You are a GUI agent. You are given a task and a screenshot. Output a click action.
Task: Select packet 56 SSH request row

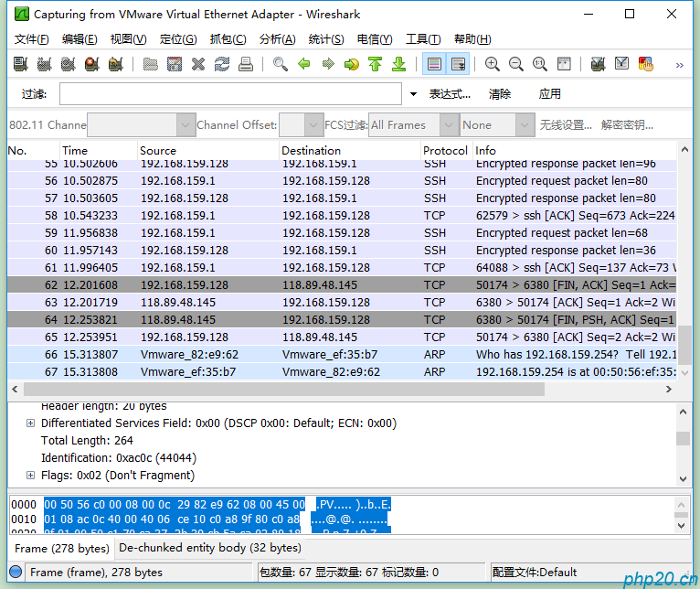342,180
